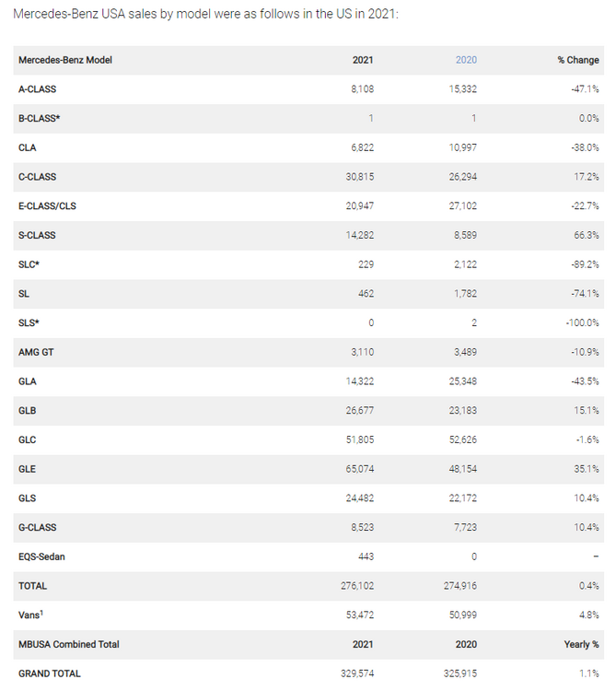This screenshot has height=691, width=616.
Task: Click the 2020 column header
Action: (466, 60)
